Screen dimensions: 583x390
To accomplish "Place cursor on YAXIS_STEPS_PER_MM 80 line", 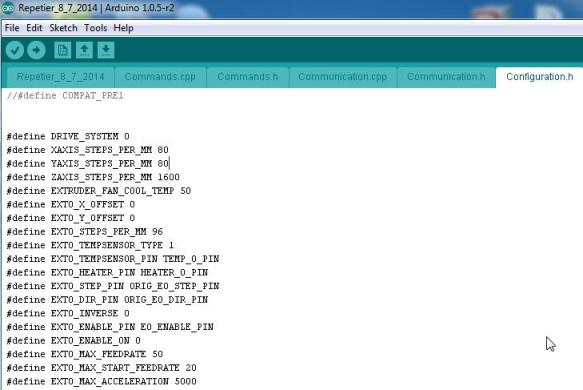I will (88, 164).
